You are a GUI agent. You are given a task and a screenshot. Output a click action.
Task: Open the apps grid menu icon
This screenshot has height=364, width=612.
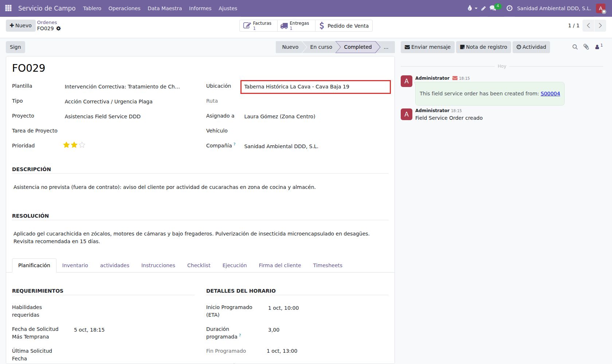(8, 8)
